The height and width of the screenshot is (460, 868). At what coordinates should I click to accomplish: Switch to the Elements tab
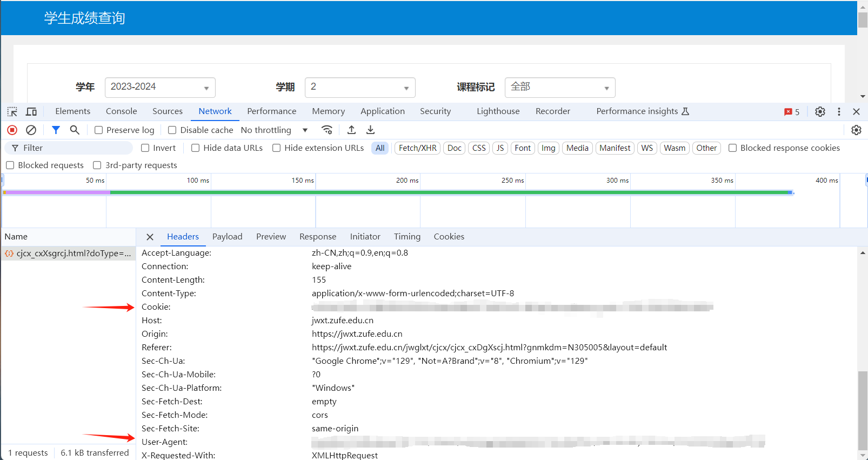pyautogui.click(x=73, y=111)
